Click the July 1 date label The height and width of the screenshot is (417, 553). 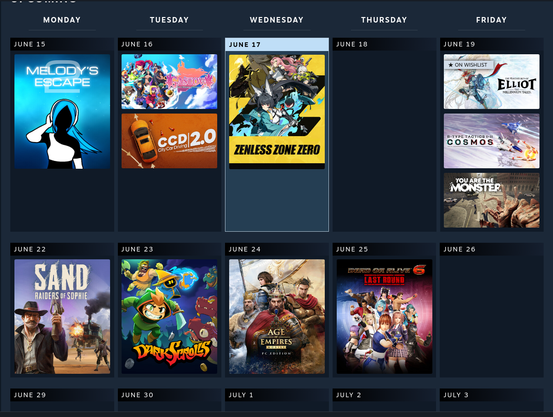(x=241, y=395)
